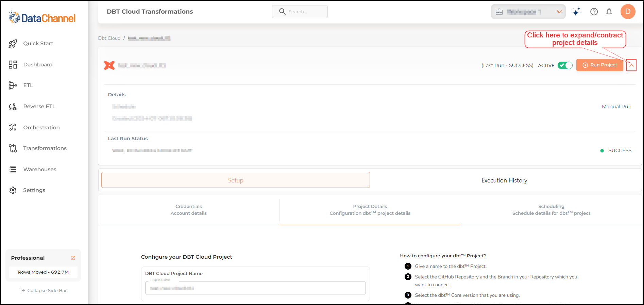Click the Run Project button
The image size is (644, 305).
600,65
